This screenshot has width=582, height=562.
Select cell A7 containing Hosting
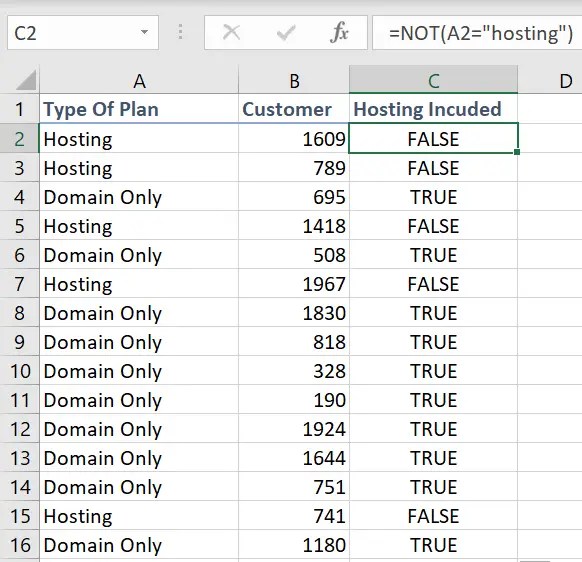(x=139, y=284)
